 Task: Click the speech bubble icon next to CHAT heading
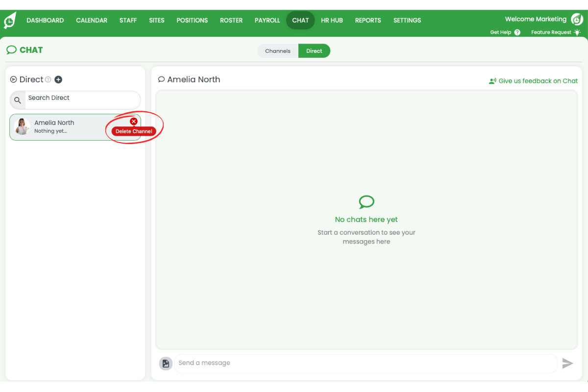point(11,50)
